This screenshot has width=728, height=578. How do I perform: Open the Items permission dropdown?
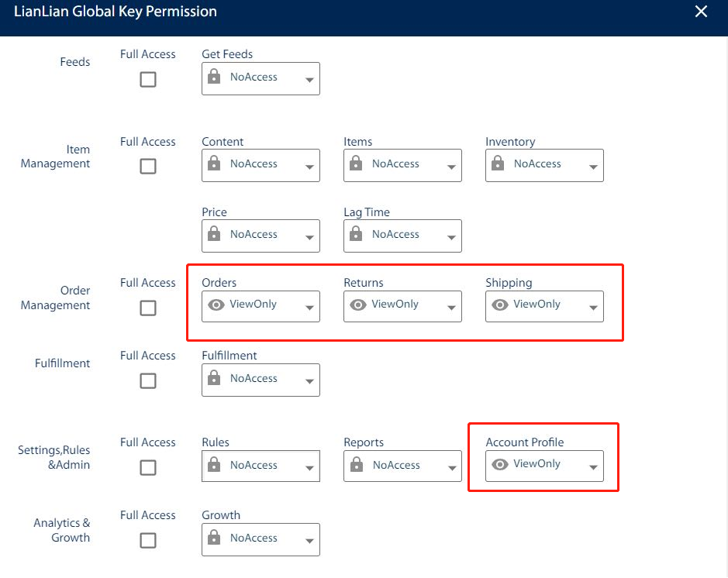point(402,165)
